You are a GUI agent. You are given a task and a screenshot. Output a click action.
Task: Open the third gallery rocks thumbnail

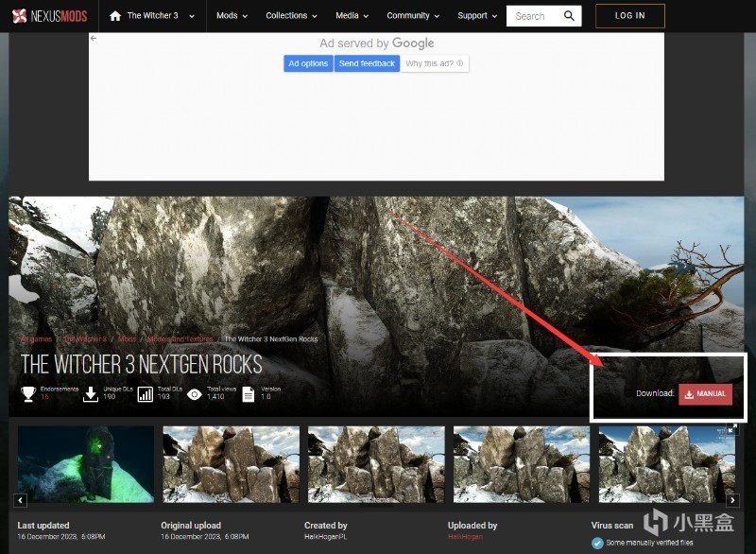(x=376, y=464)
